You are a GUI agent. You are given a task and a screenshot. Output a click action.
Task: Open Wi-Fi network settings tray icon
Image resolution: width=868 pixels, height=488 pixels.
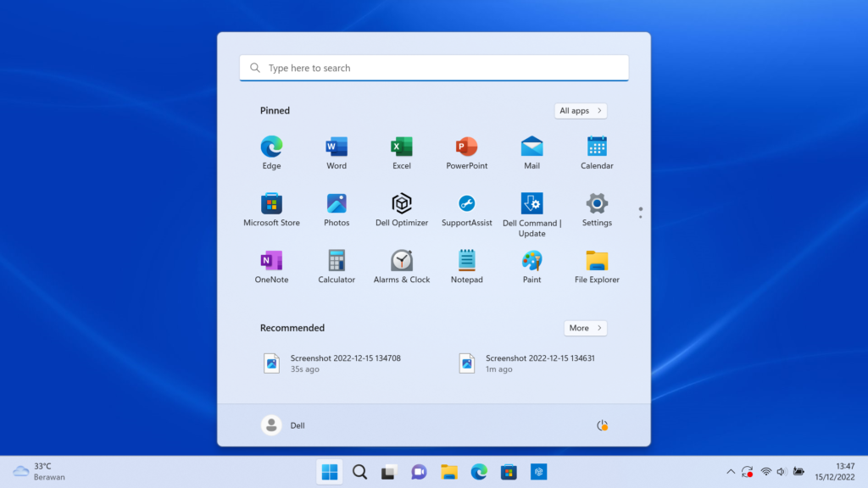click(x=766, y=472)
